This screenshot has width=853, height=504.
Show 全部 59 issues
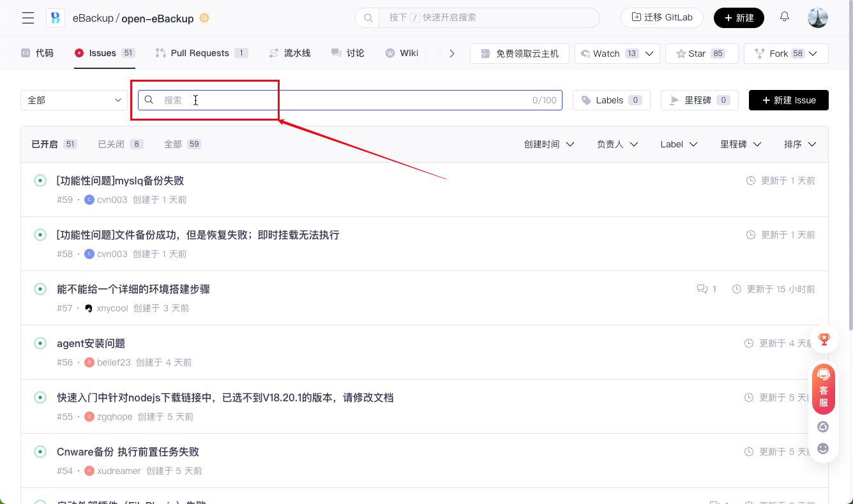[x=182, y=144]
